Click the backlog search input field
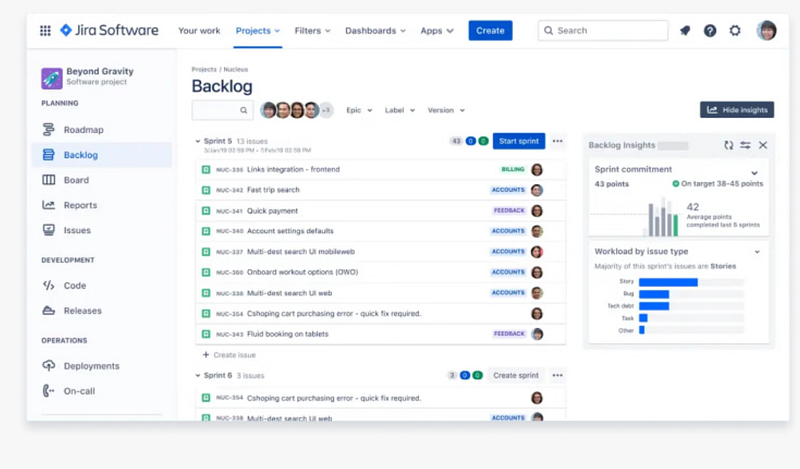Image resolution: width=800 pixels, height=469 pixels. [216, 110]
